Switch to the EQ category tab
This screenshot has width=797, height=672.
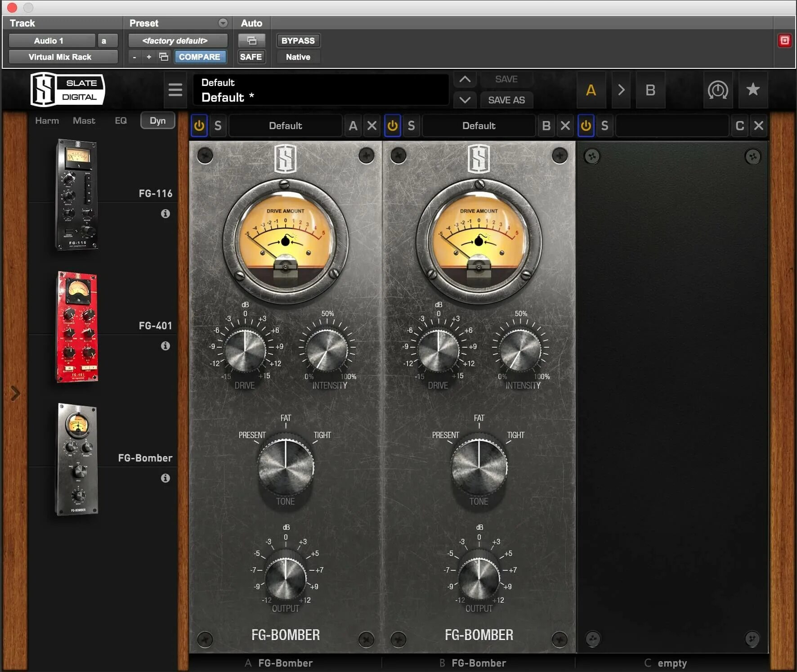point(121,121)
